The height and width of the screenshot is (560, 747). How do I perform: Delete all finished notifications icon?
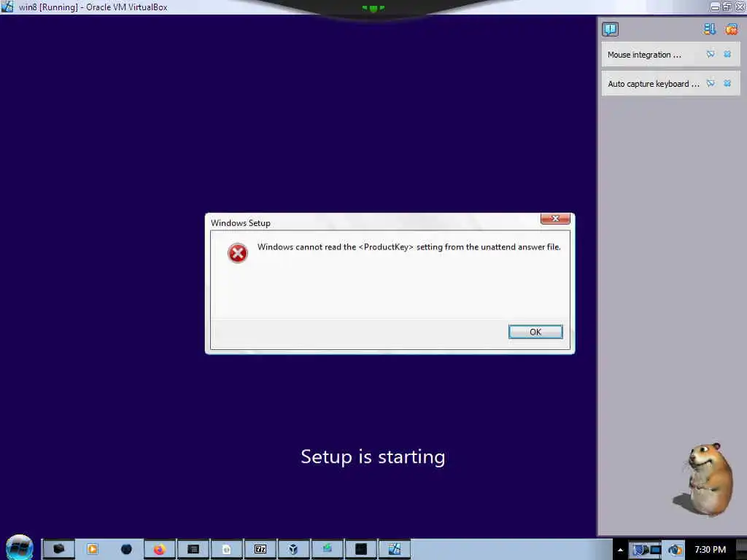[x=731, y=29]
